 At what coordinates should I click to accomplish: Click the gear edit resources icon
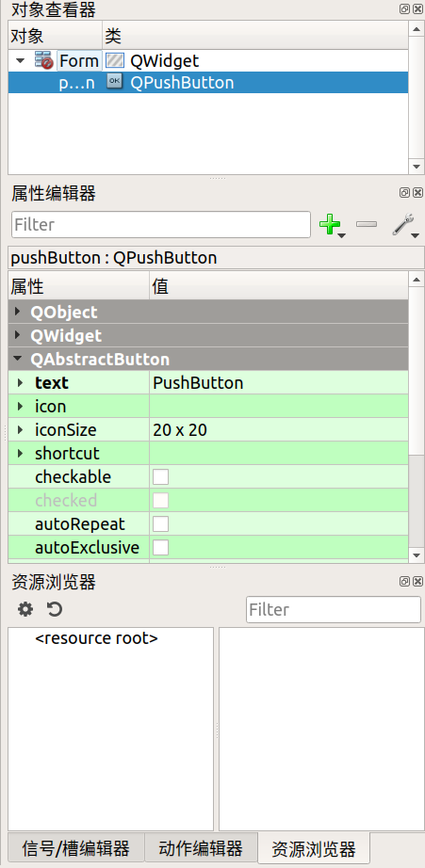25,609
